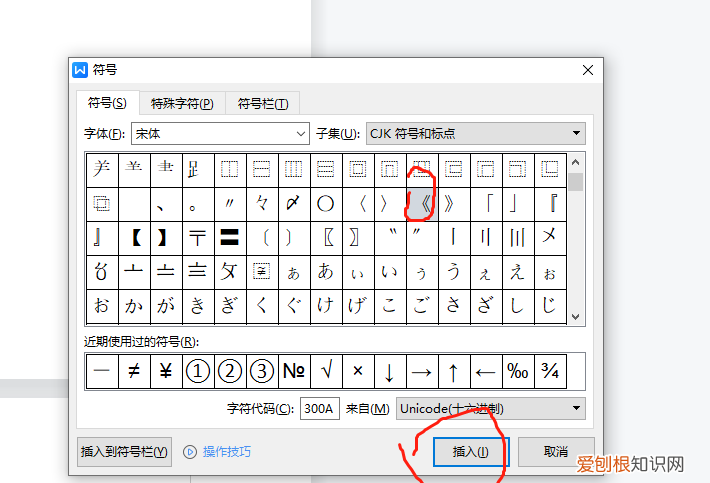
Task: Select the hiragana さ character
Action: click(x=454, y=306)
